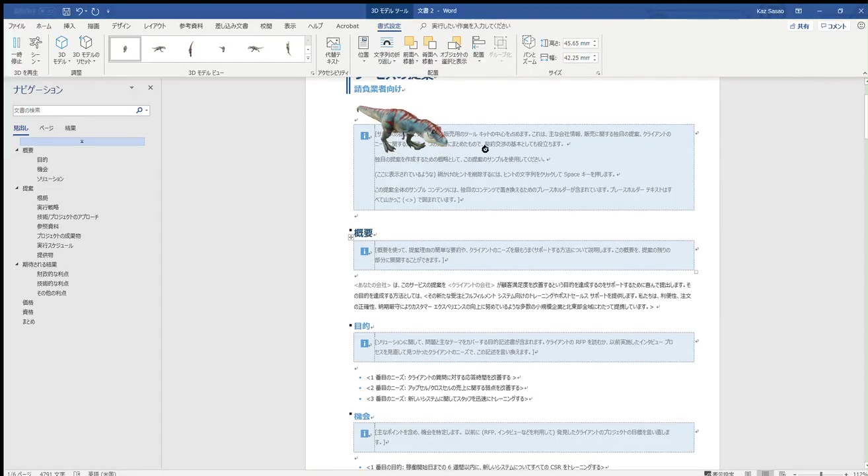Expand the 3D model views gallery

308,58
